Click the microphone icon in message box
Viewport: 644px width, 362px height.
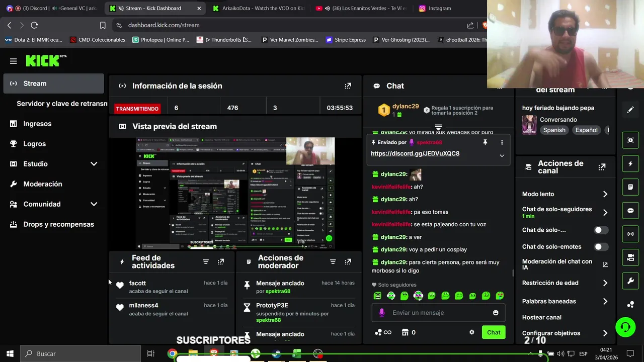pyautogui.click(x=382, y=313)
